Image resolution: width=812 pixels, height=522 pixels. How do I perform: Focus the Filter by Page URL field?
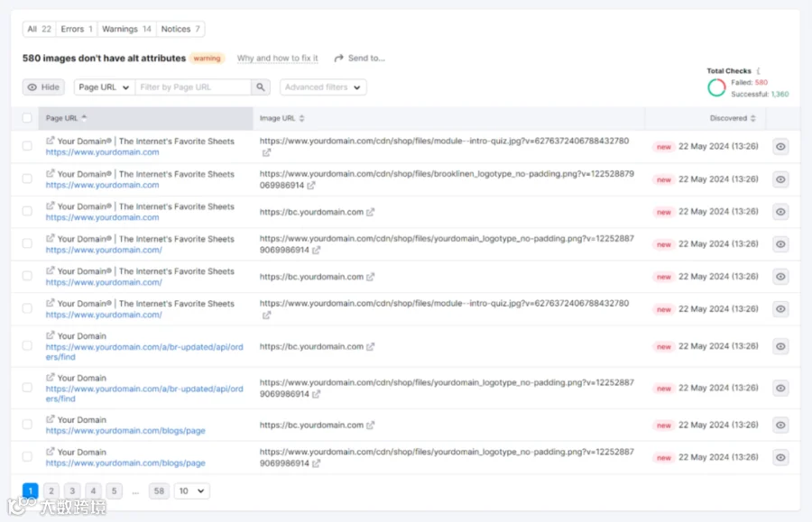pyautogui.click(x=193, y=87)
